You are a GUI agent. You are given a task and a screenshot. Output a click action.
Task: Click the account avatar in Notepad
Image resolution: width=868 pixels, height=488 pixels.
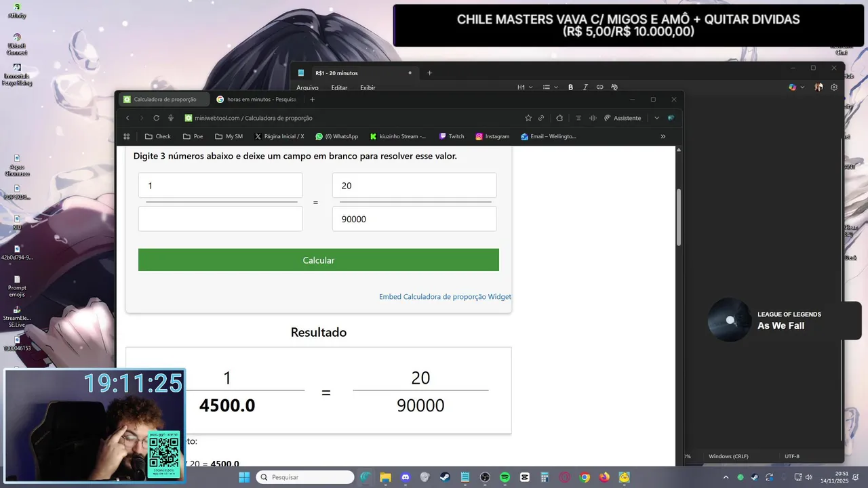tap(818, 87)
